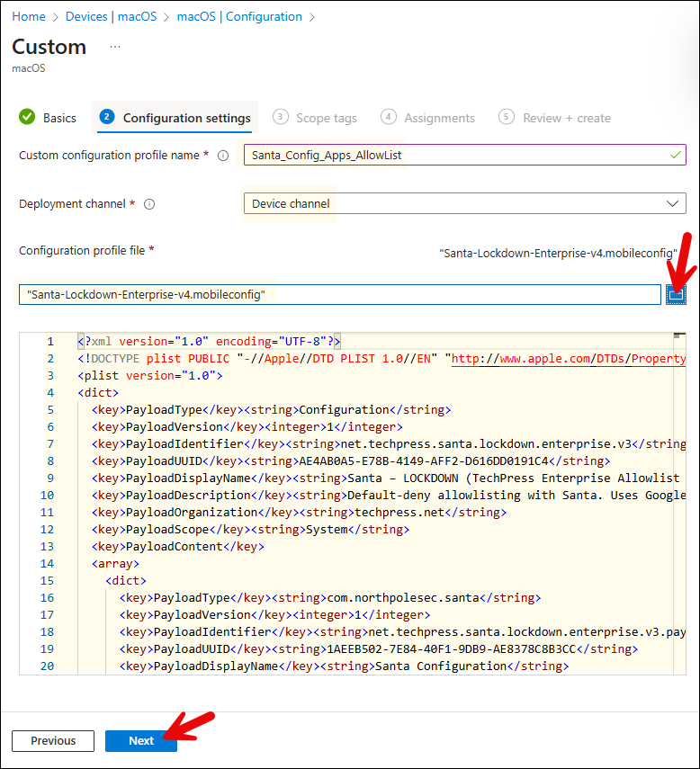Click XML line 1 declaration text
Image resolution: width=700 pixels, height=769 pixels.
209,342
